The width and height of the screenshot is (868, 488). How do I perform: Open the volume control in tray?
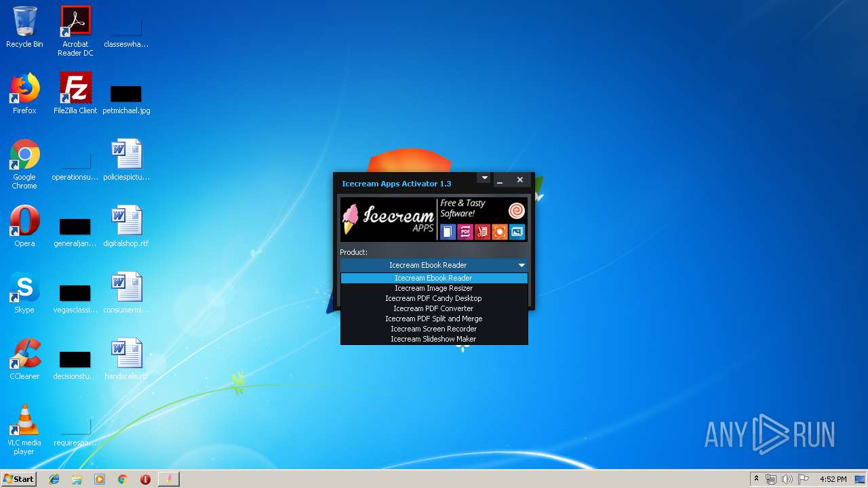coord(787,479)
